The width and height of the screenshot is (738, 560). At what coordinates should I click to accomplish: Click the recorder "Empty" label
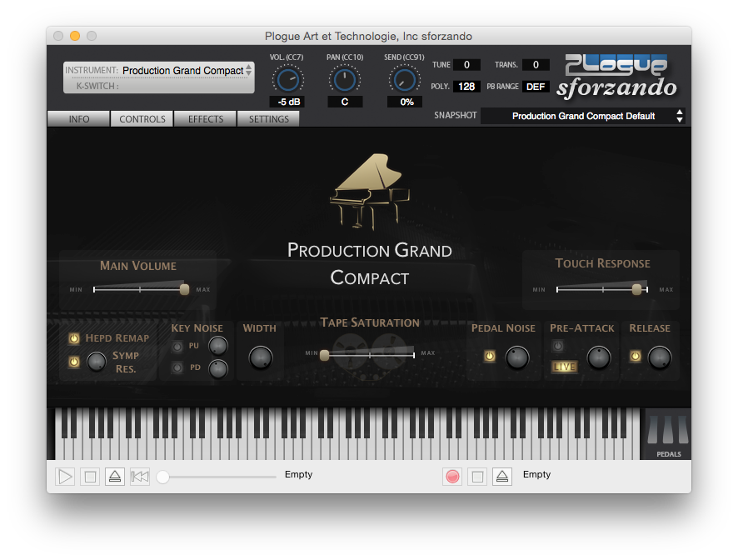[x=536, y=474]
